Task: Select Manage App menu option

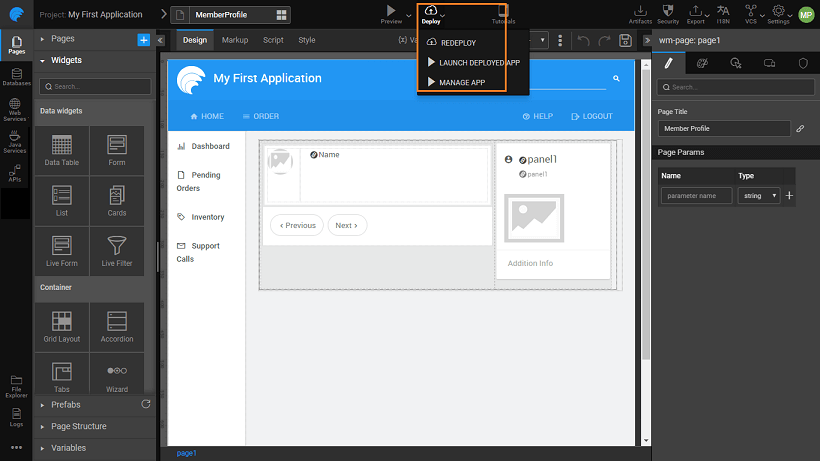Action: [461, 82]
